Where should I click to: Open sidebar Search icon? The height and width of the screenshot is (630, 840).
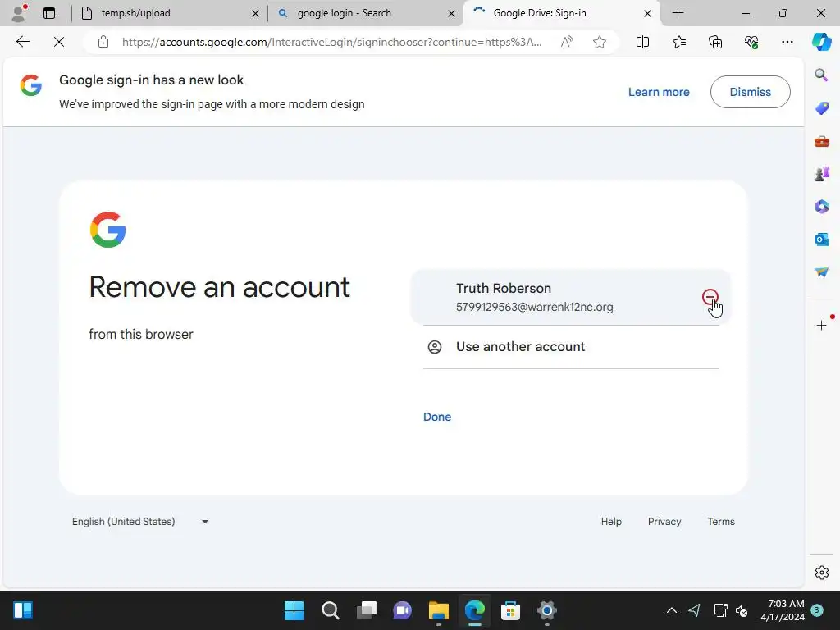tap(821, 75)
